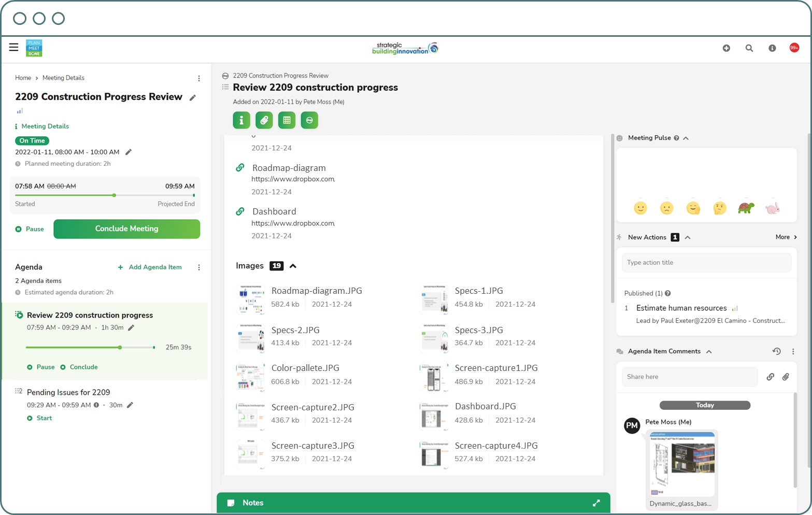812x515 pixels.
Task: Collapse the Images section
Action: [293, 266]
